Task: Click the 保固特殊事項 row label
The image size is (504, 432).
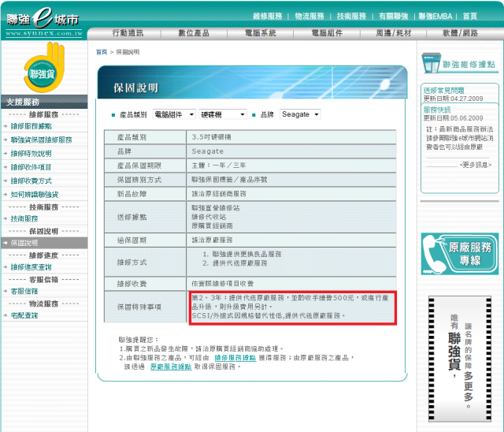Action: pos(139,307)
